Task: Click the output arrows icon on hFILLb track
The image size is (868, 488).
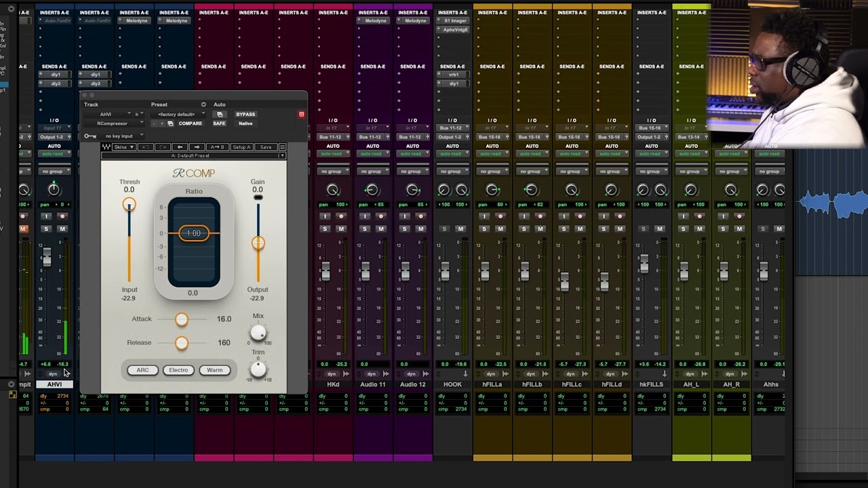Action: 545,373
